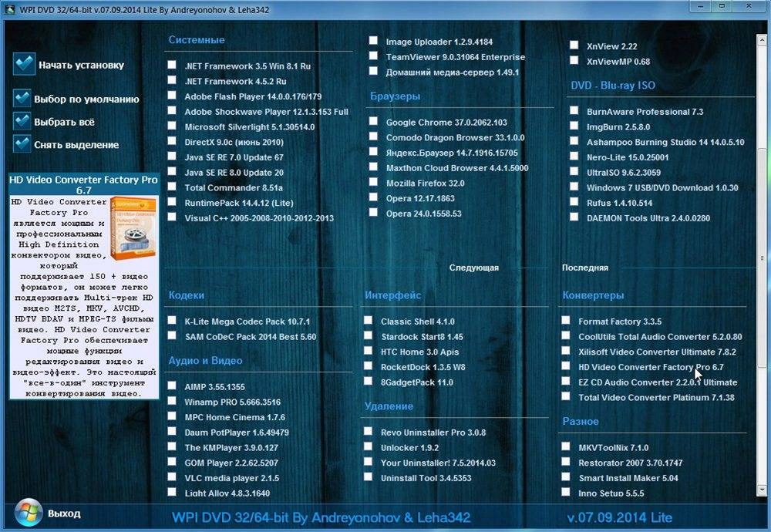Select the Unlocker 1.9.2 checkbox

pos(369,446)
